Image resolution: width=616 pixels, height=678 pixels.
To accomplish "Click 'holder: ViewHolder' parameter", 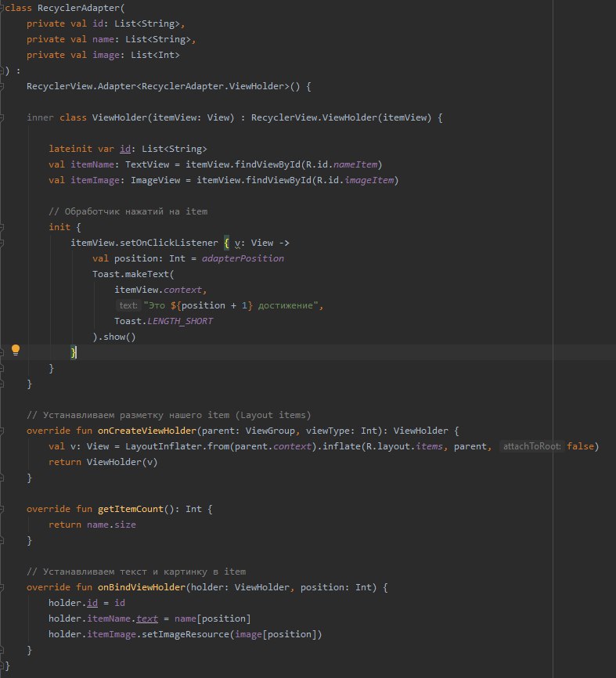I will point(240,587).
